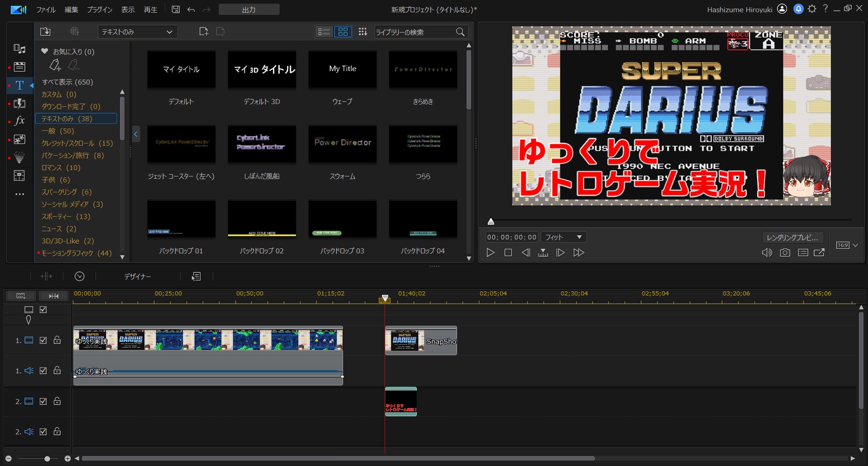The width and height of the screenshot is (868, 466).
Task: Open preferences gear icon
Action: point(812,9)
